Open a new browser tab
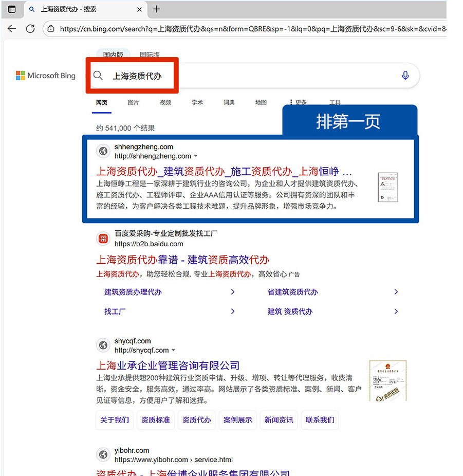463x476 pixels. pos(157,9)
